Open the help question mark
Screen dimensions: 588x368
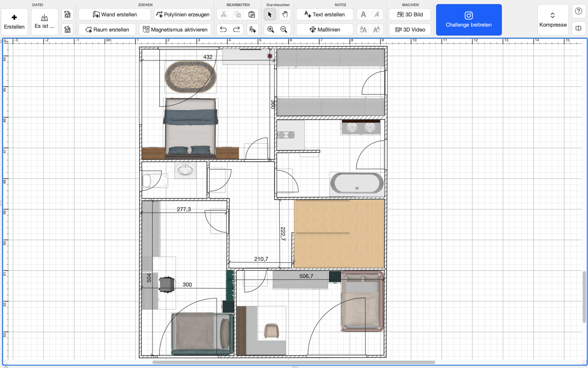click(x=578, y=11)
